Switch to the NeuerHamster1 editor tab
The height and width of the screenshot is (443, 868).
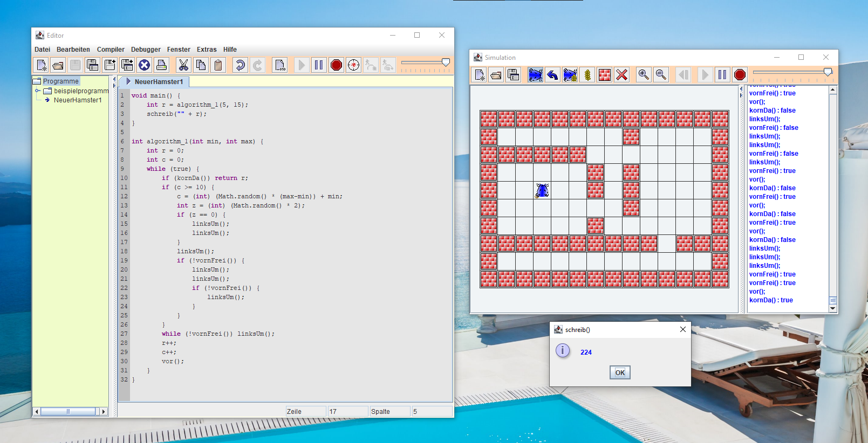coord(155,82)
